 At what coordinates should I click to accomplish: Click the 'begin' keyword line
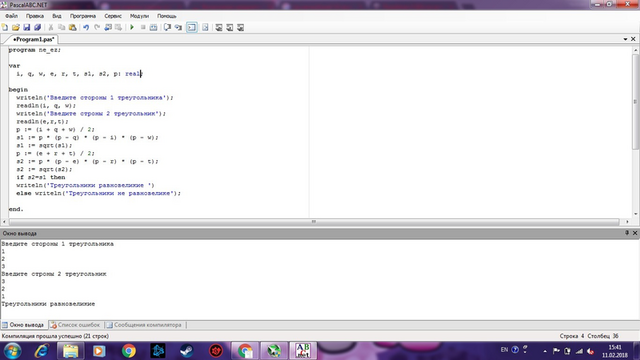click(x=18, y=89)
